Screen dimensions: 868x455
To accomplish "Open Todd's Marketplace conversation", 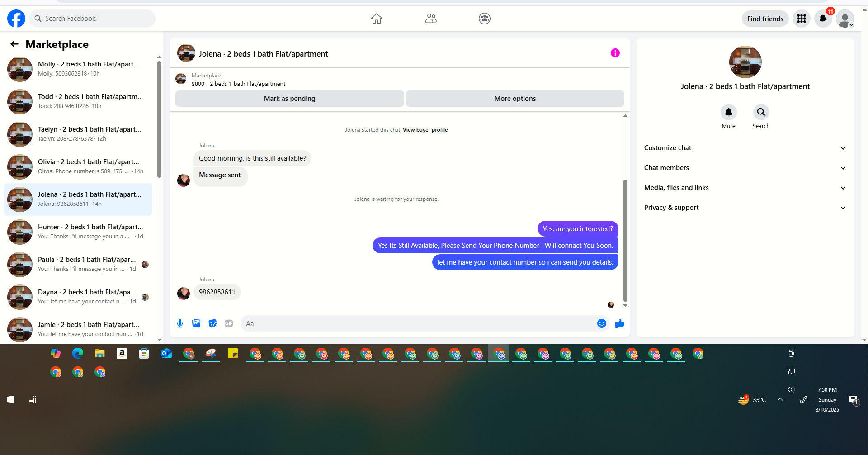I will pyautogui.click(x=78, y=102).
